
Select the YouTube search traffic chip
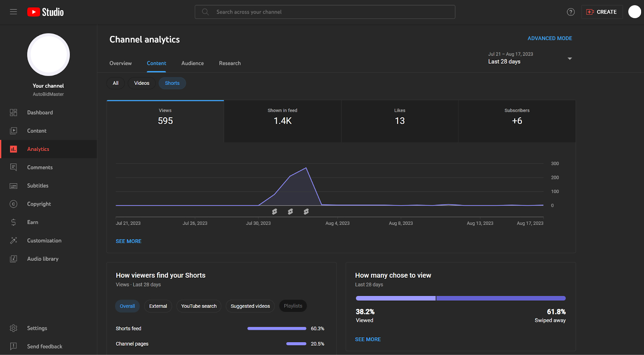click(x=199, y=306)
